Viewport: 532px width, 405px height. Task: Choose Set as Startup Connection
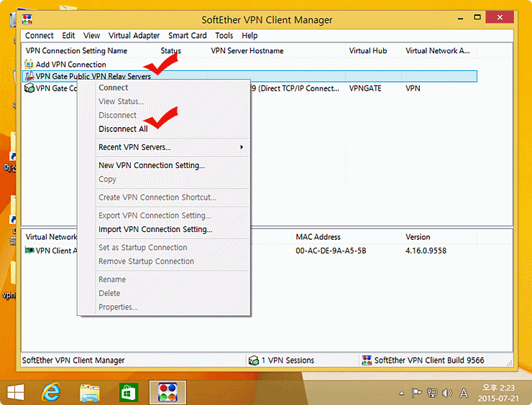[x=164, y=248]
